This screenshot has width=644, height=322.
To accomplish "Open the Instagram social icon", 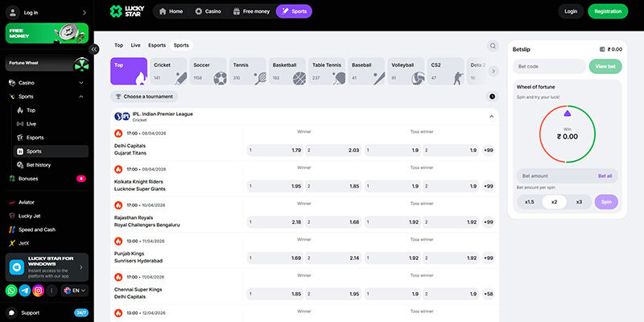I will point(38,291).
